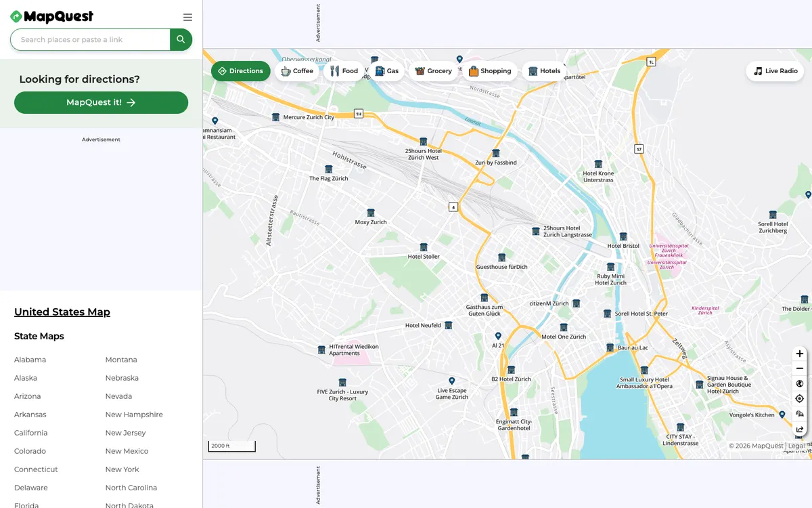Click the share map icon
This screenshot has width=812, height=508.
pyautogui.click(x=800, y=429)
